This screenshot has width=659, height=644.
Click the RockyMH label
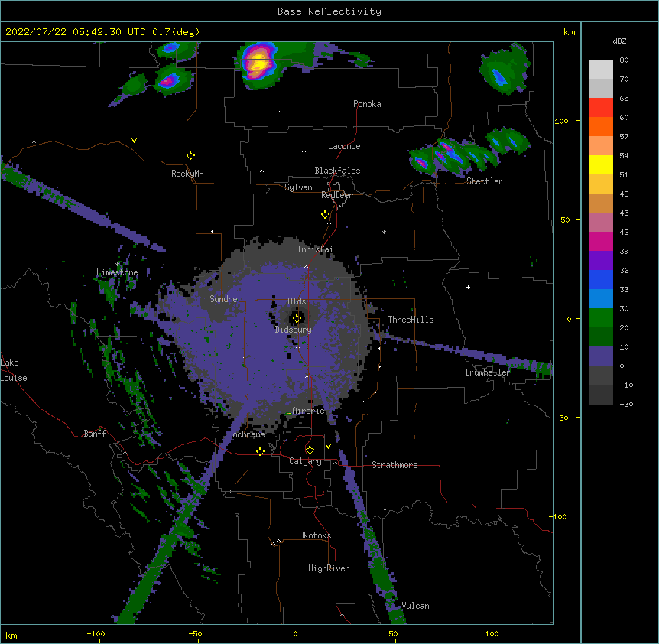click(187, 173)
